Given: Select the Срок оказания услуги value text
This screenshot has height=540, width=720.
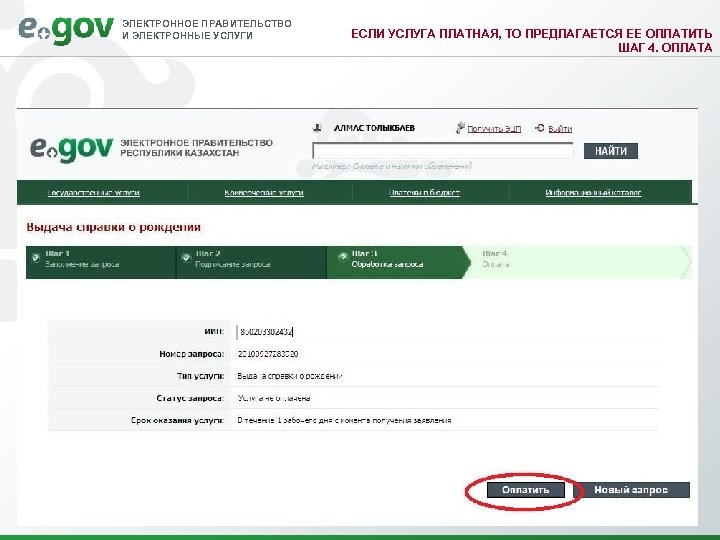Looking at the screenshot, I should point(344,420).
